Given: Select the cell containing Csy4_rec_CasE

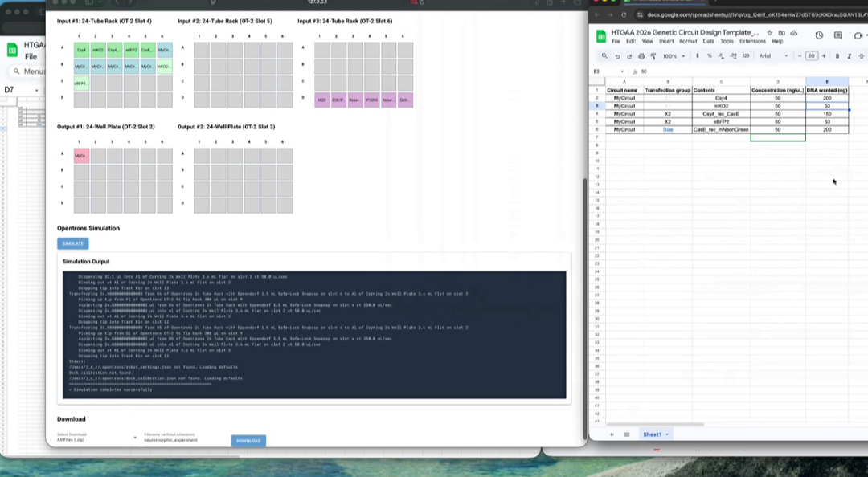Looking at the screenshot, I should pos(721,113).
